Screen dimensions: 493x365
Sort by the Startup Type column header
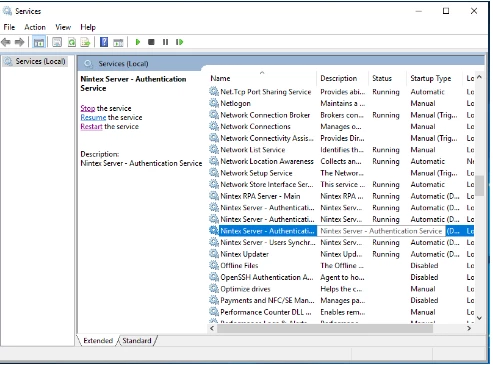click(x=434, y=78)
